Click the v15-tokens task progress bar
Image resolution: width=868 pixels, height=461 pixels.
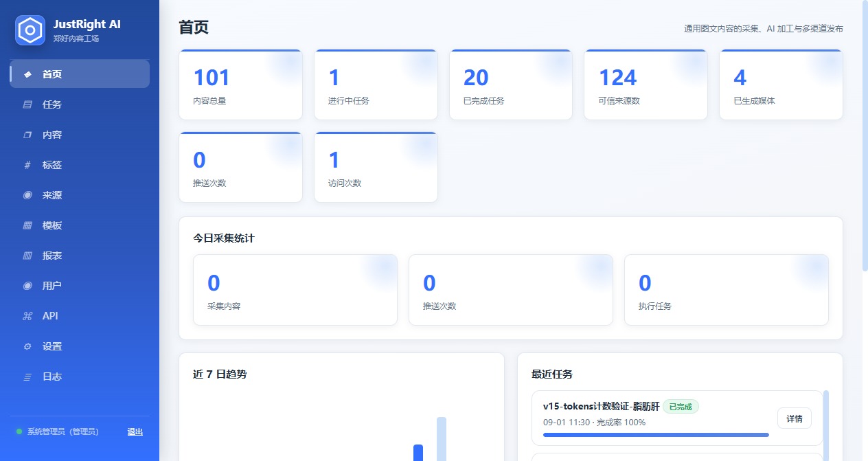656,434
